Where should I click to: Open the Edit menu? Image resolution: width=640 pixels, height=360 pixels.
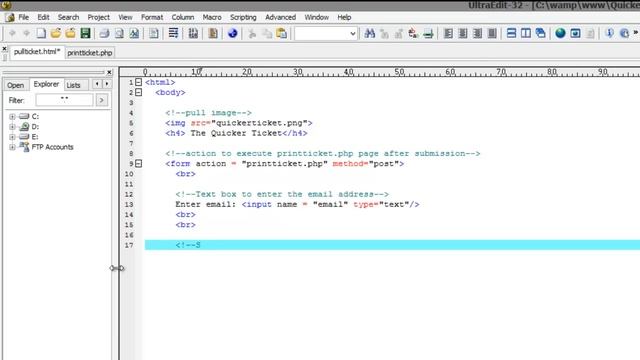(43, 17)
